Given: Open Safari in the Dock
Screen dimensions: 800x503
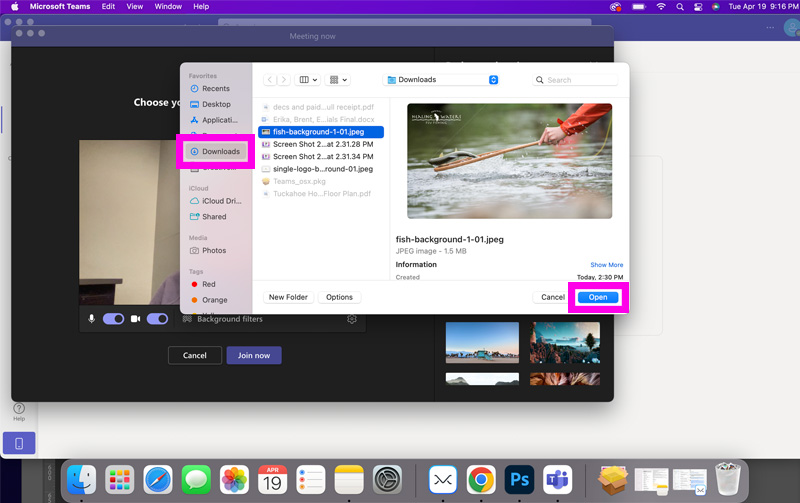Looking at the screenshot, I should [158, 480].
